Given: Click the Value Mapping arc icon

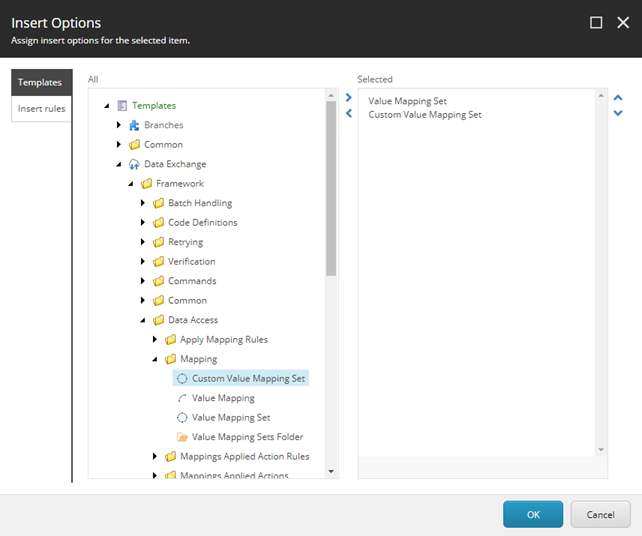Looking at the screenshot, I should click(182, 398).
